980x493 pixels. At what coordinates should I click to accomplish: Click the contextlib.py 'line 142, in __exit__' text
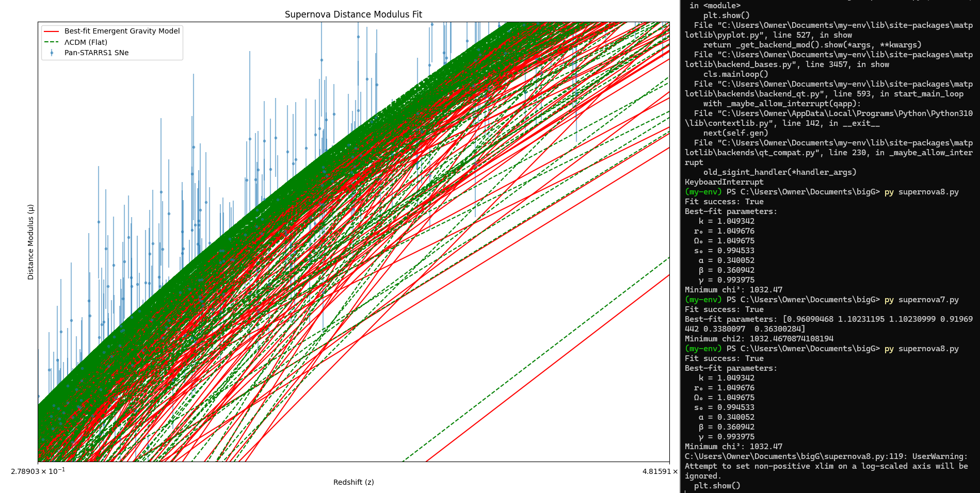coord(831,123)
